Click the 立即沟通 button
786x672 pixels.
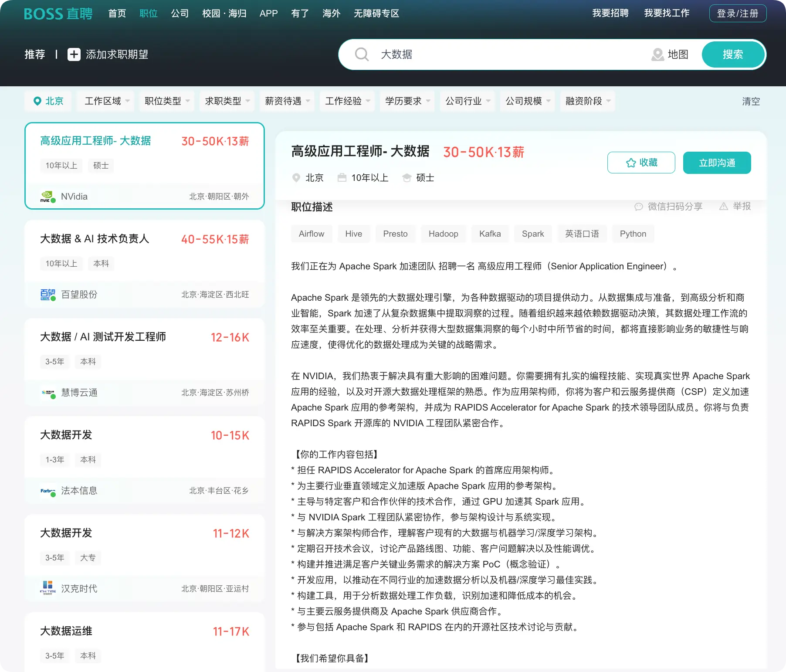point(717,163)
